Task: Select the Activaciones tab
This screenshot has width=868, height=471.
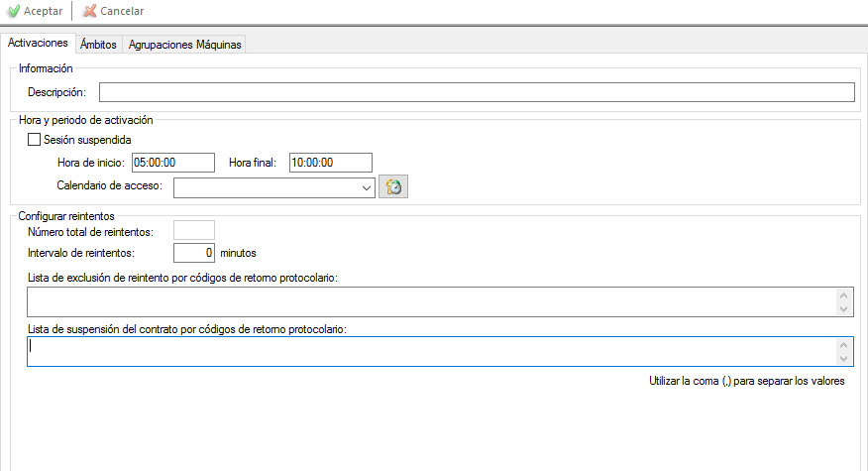Action: pyautogui.click(x=38, y=44)
